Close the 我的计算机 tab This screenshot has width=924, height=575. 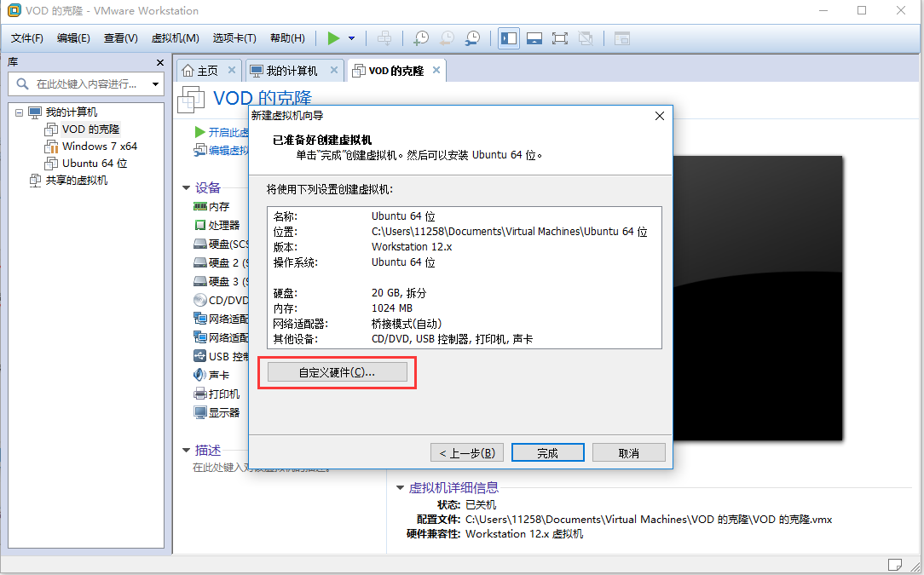point(334,70)
